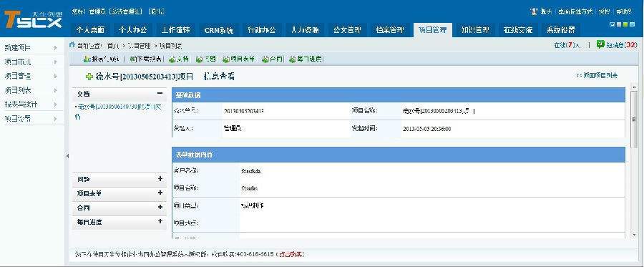Click the 项目清单 toolbar icon

(226, 59)
